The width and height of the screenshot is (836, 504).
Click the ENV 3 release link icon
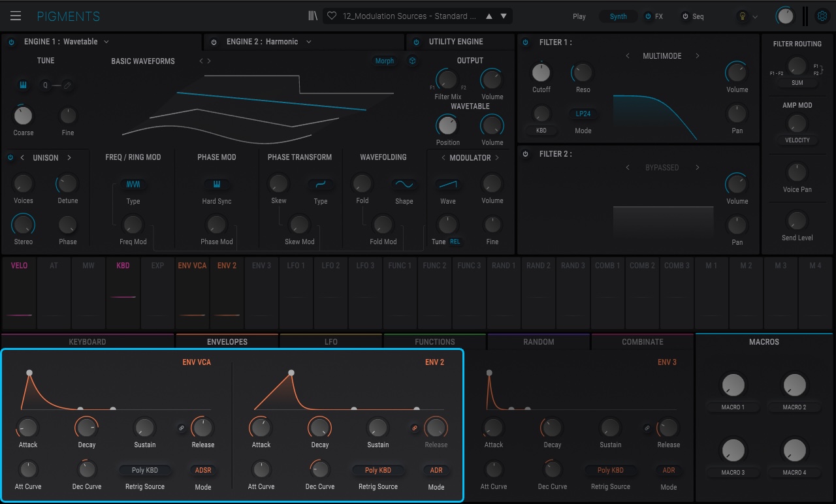click(647, 428)
